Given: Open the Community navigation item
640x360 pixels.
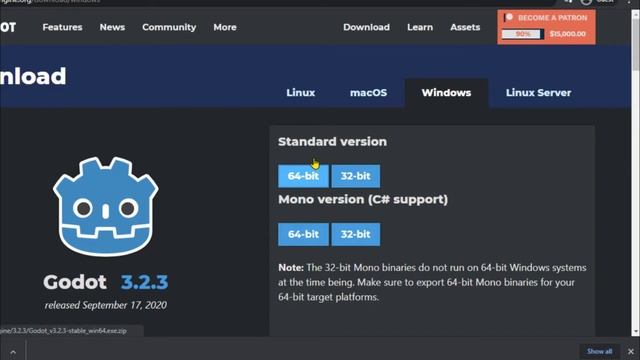Looking at the screenshot, I should click(x=169, y=27).
